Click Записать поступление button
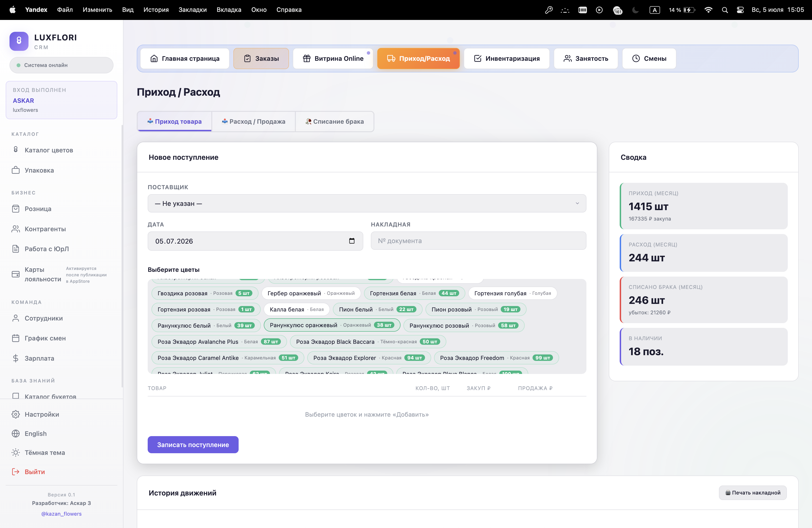Screen dimensions: 812x528 click(x=193, y=444)
